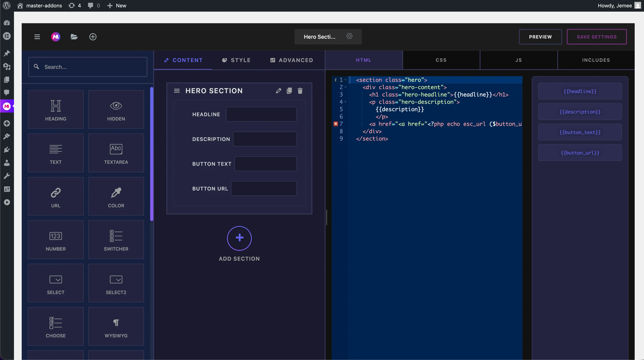Select the URL control tile
Screen dimensions: 644x360
click(56, 196)
